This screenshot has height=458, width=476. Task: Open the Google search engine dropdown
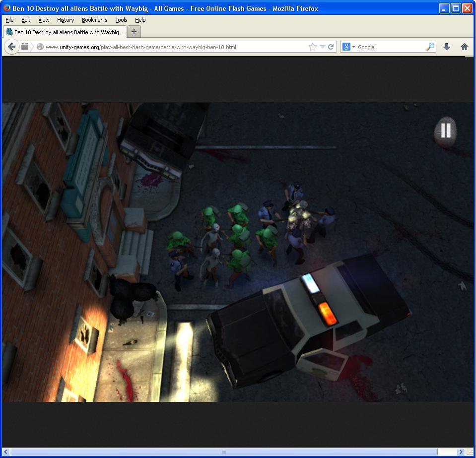click(x=349, y=47)
